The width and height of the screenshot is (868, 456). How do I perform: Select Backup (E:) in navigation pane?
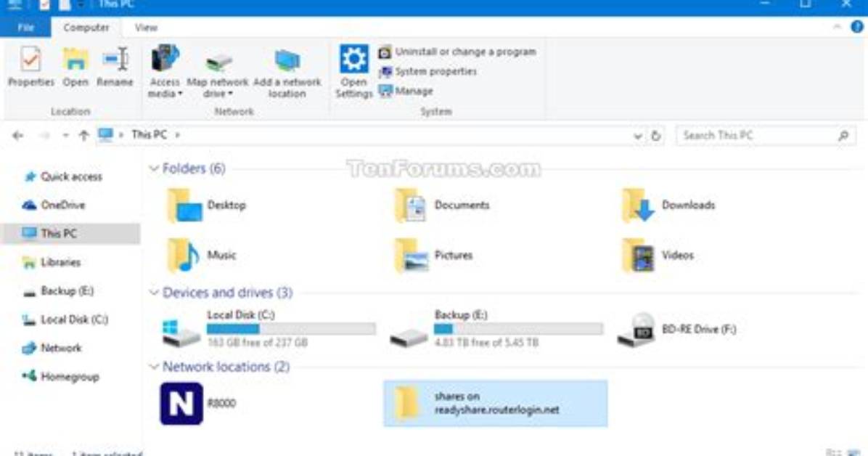point(58,291)
